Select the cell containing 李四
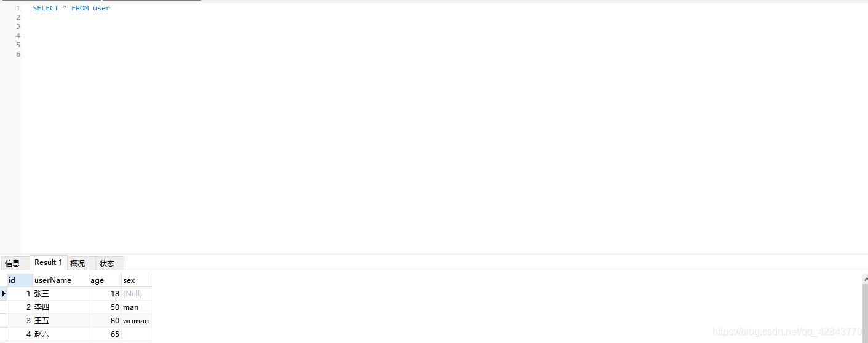Screen dimensions: 868x343 pos(60,307)
